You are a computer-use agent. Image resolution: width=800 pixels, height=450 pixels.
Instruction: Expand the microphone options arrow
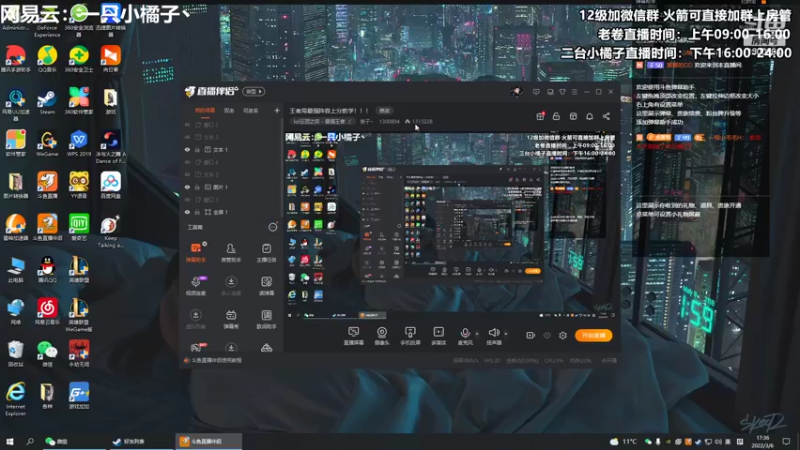477,334
